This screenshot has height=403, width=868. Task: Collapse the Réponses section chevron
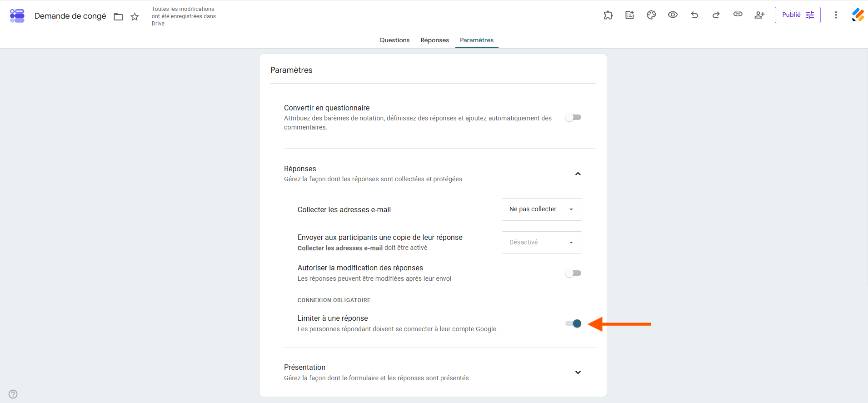tap(578, 174)
